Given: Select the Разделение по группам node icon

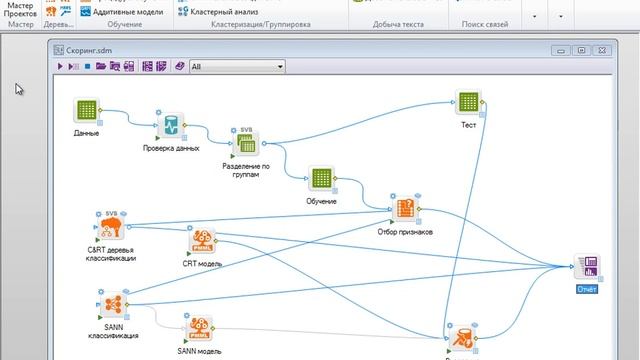Looking at the screenshot, I should pos(246,144).
